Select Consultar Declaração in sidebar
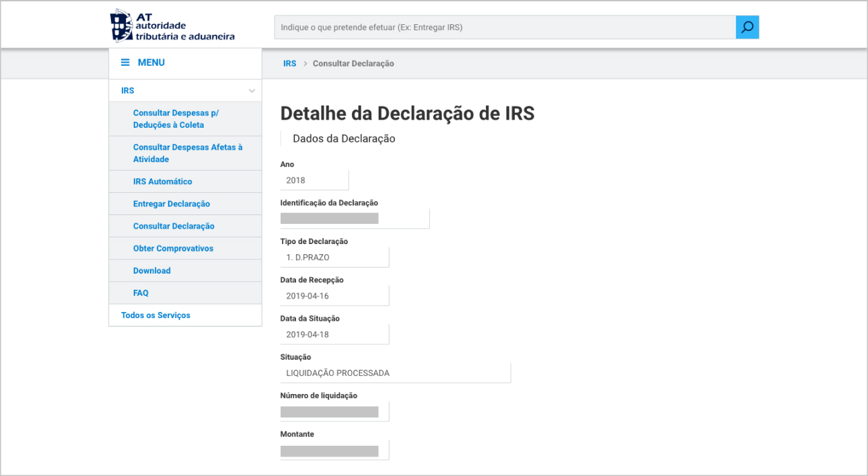The height and width of the screenshot is (476, 868). 174,226
